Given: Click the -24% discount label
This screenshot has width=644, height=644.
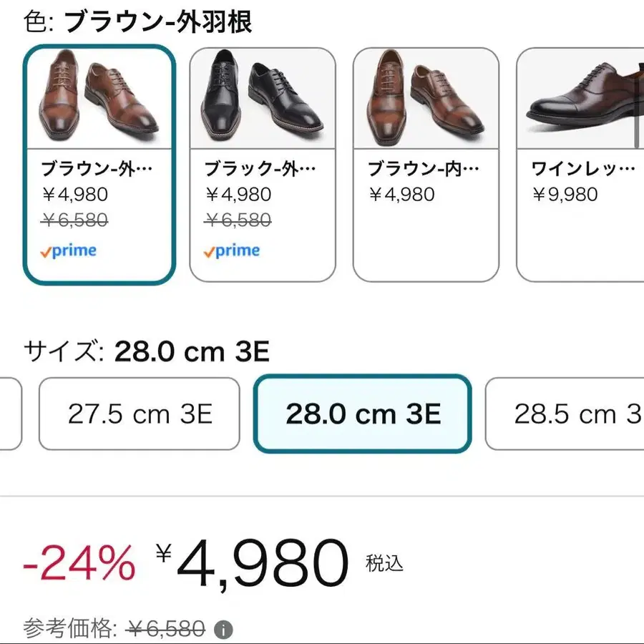Looking at the screenshot, I should click(79, 562).
